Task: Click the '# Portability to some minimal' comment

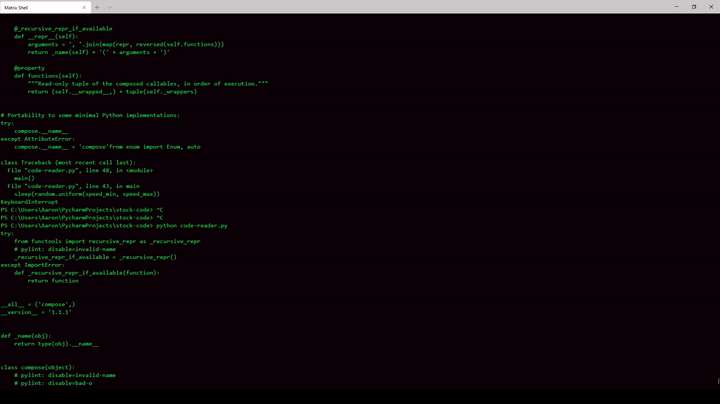Action: [x=90, y=115]
